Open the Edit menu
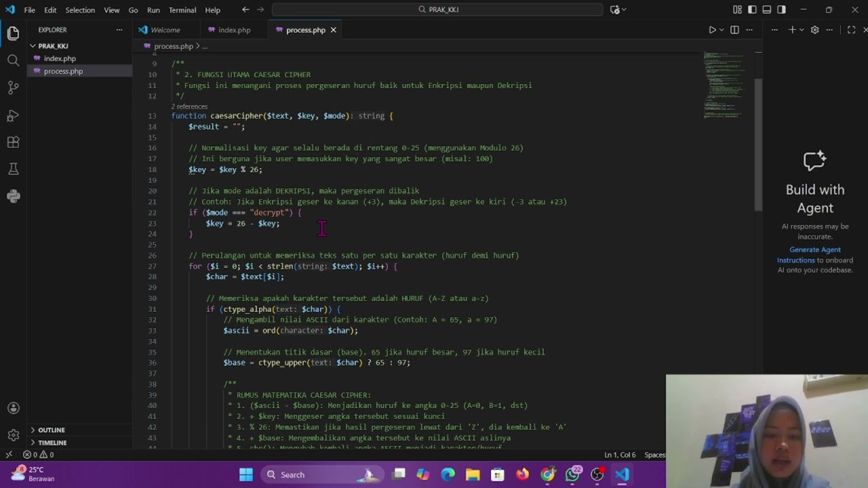 coord(51,10)
